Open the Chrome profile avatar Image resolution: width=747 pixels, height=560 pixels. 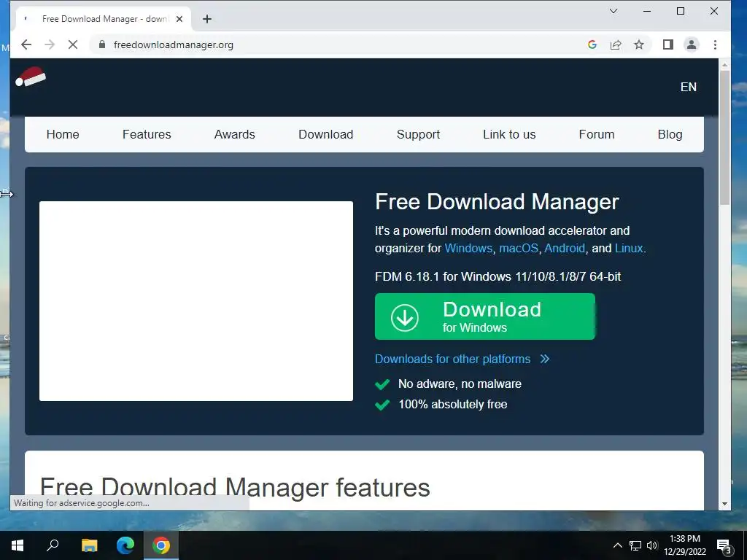(692, 44)
